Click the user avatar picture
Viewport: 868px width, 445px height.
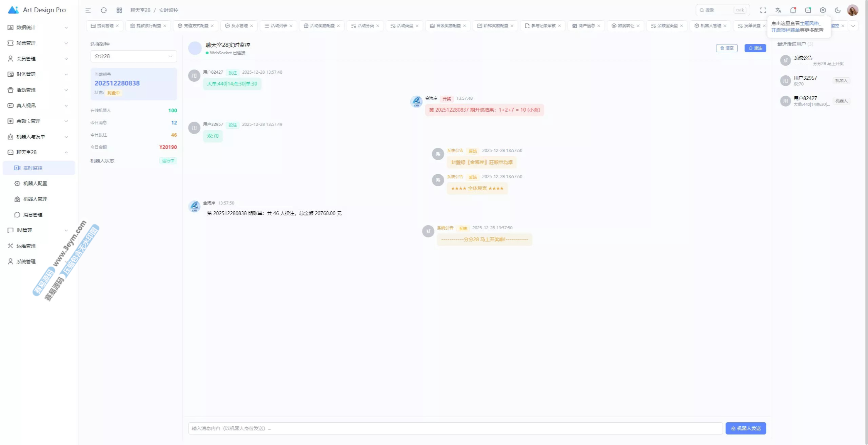pos(852,10)
